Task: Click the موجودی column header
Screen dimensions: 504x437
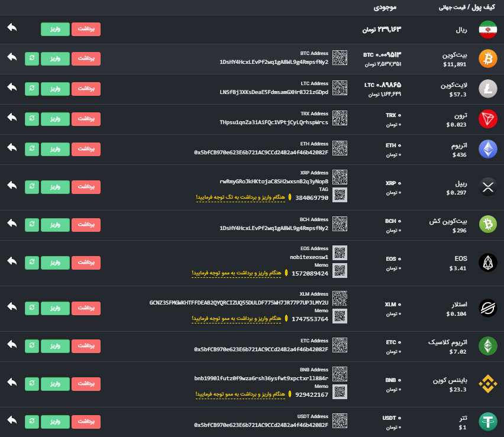Action: [385, 8]
